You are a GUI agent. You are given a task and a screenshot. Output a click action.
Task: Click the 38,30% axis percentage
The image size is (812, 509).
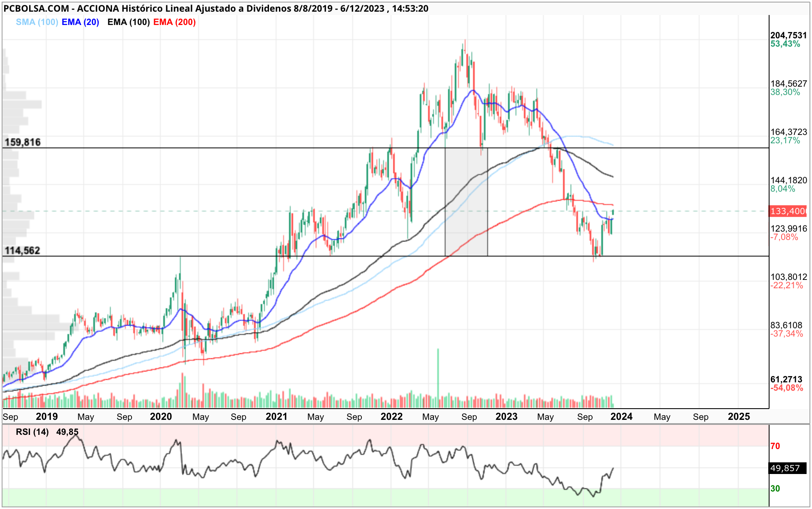[785, 92]
